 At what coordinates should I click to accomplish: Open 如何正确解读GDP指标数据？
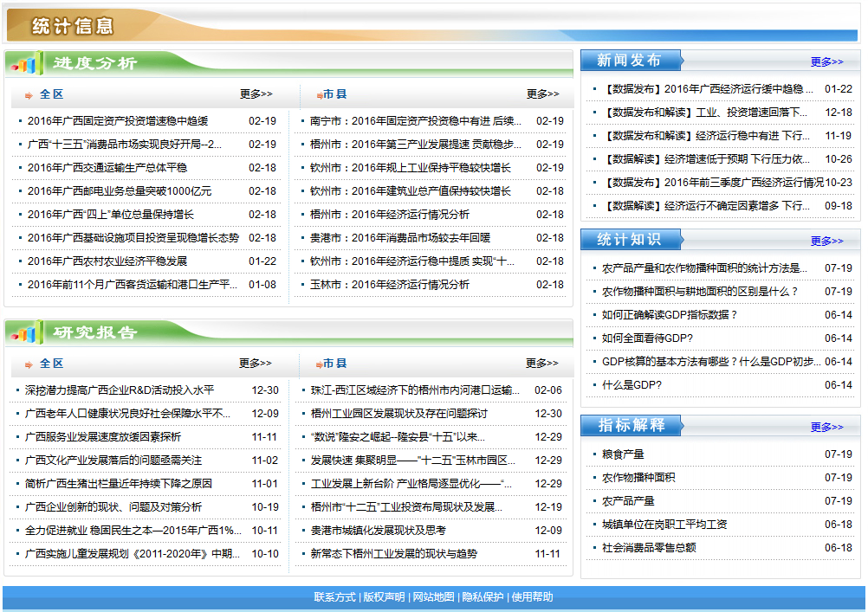(x=670, y=314)
